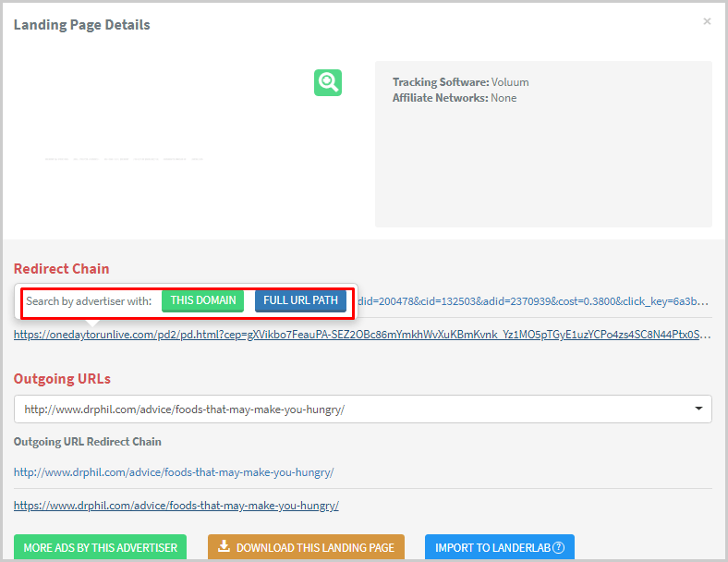Click the green magnifier zoom icon
728x562 pixels.
click(327, 82)
